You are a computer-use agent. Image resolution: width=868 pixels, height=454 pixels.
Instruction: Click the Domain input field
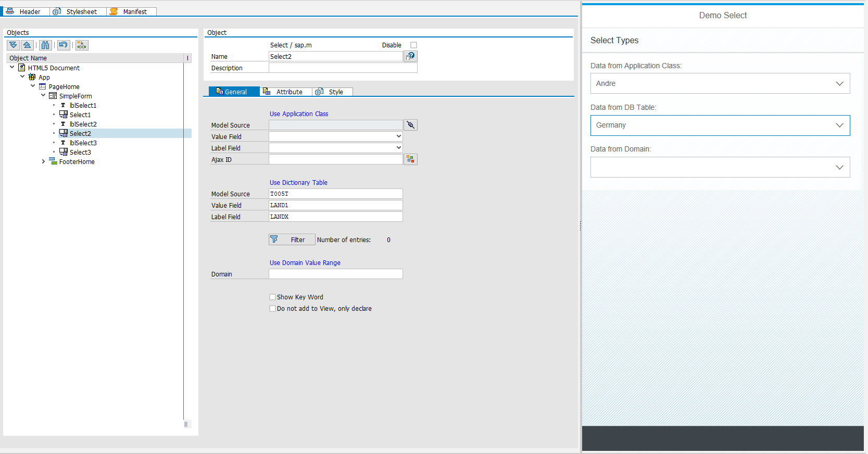(335, 274)
